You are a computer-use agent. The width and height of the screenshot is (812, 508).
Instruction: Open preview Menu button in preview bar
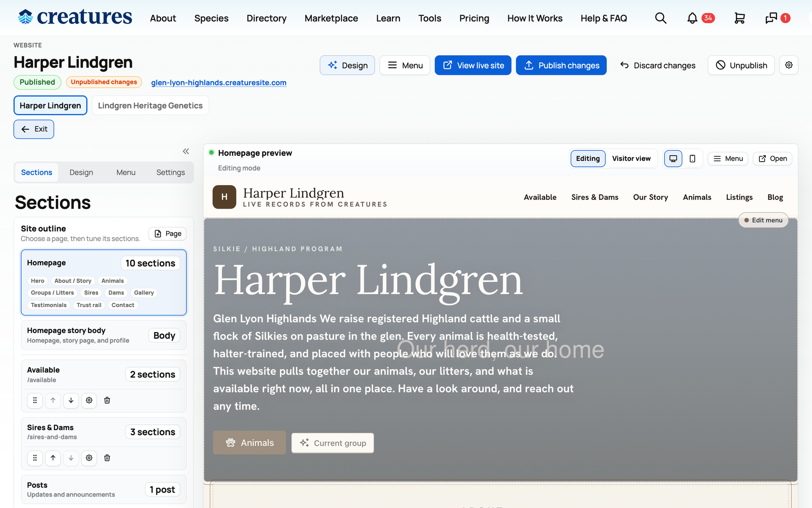[x=728, y=158]
